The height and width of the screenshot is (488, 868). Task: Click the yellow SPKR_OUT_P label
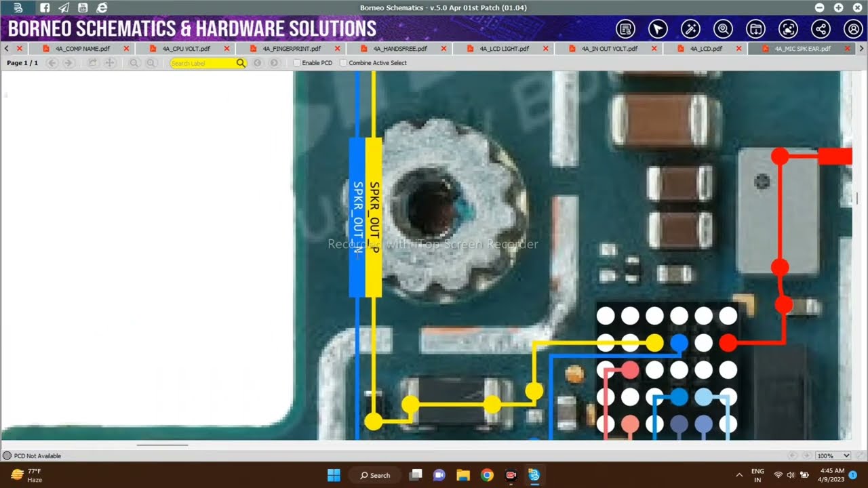click(374, 217)
